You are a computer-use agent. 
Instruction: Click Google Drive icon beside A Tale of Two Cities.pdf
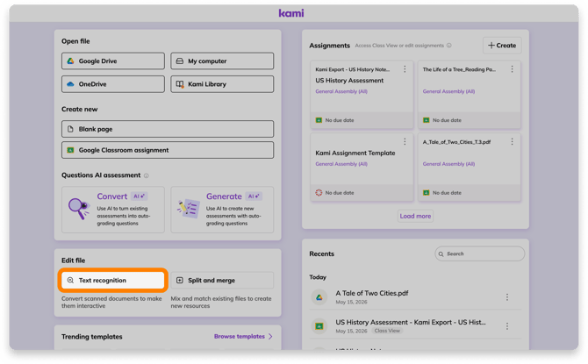point(319,297)
